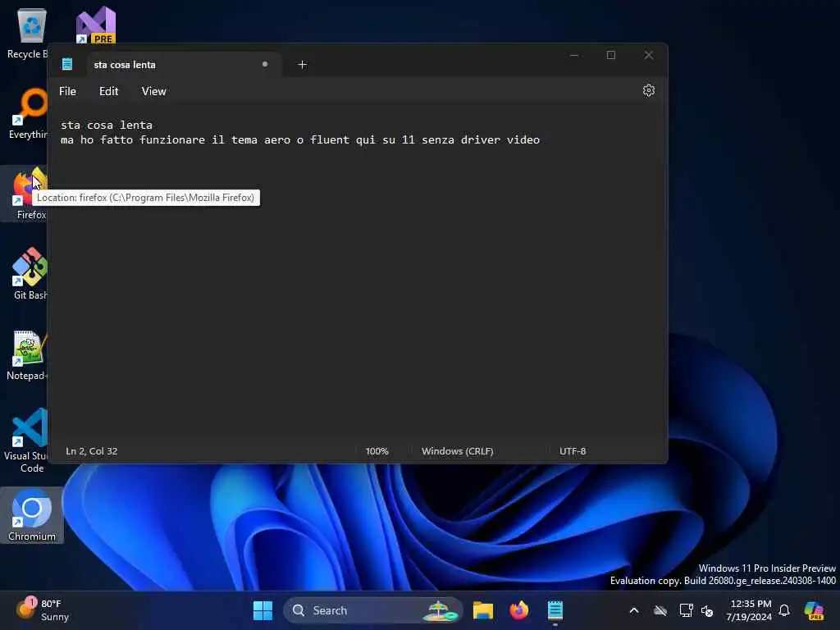
Task: Select the Everything desktop icon
Action: pos(28,113)
